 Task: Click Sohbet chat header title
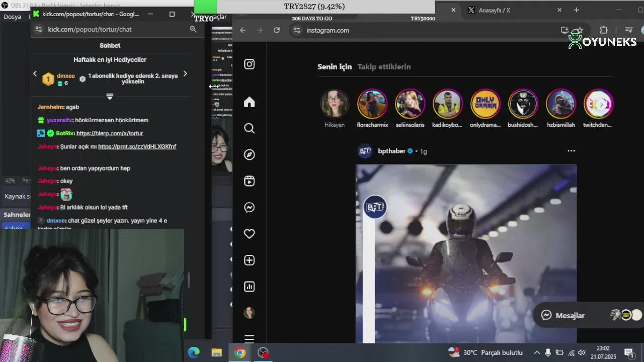pos(110,45)
